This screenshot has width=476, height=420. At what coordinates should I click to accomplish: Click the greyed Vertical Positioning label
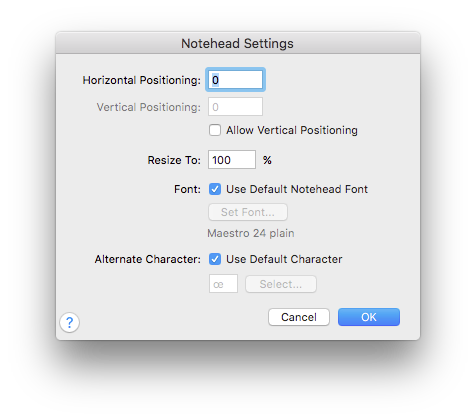[x=149, y=107]
